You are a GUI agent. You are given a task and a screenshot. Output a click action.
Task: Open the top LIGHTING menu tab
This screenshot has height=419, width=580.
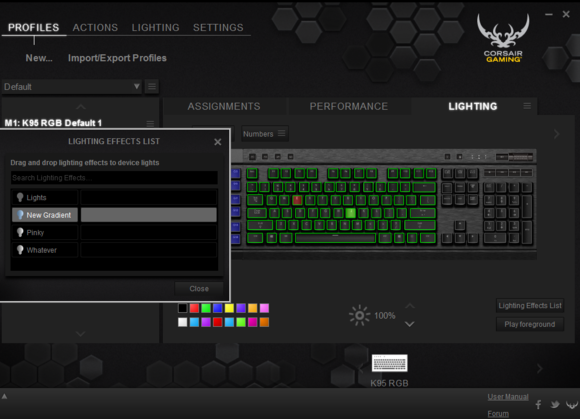pyautogui.click(x=155, y=27)
